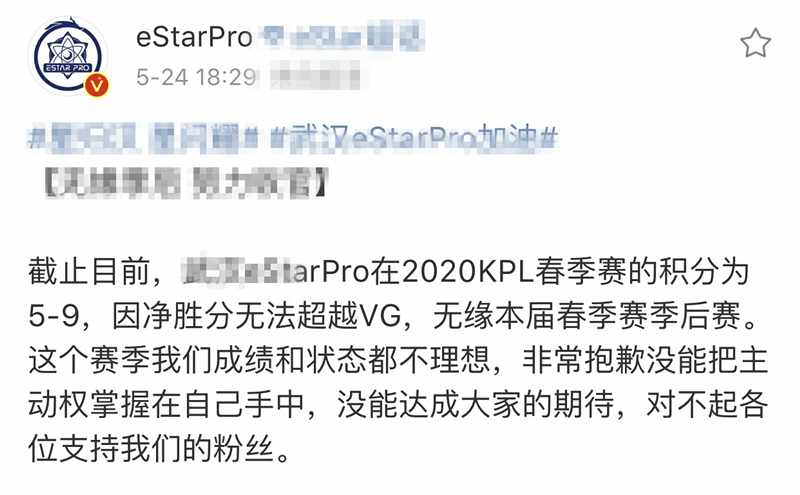The image size is (800, 495).
Task: Tap the 5-9 score text
Action: click(54, 316)
